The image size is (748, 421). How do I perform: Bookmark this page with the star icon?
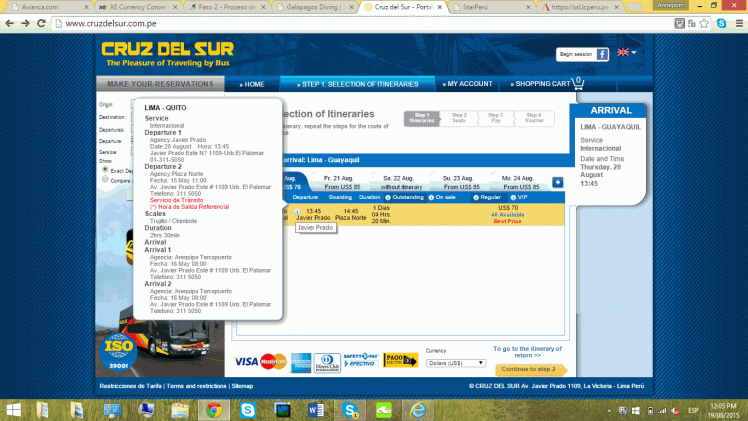704,23
